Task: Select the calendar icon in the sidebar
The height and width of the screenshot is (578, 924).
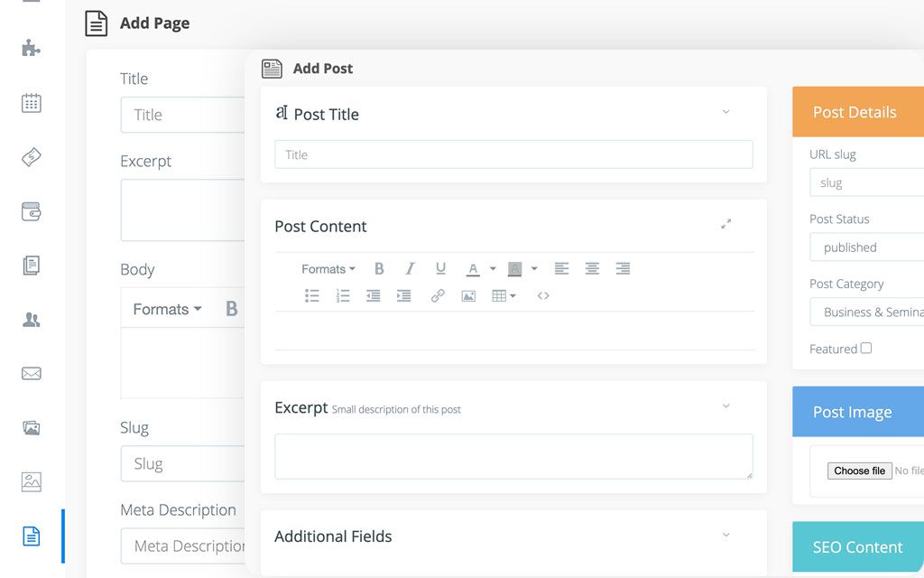Action: [x=31, y=103]
